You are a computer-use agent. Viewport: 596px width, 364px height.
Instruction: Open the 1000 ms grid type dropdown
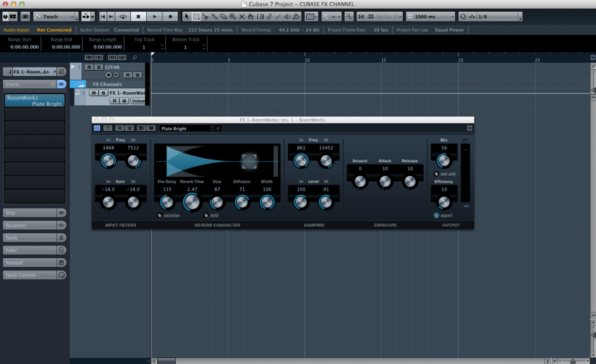(x=430, y=17)
